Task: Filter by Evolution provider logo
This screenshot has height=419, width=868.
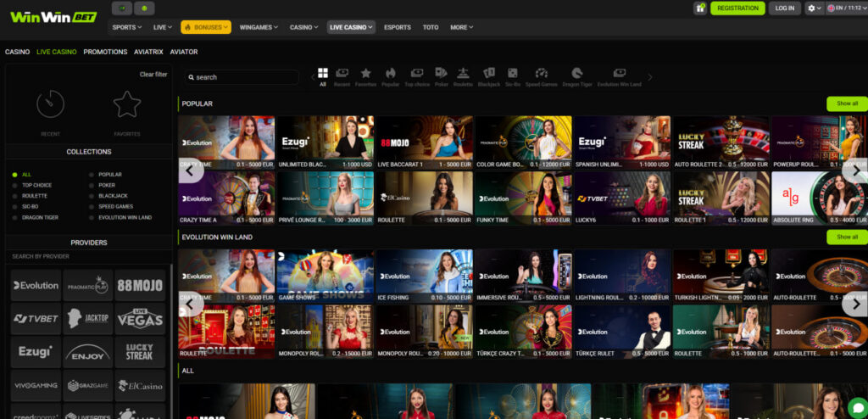Action: (x=36, y=286)
